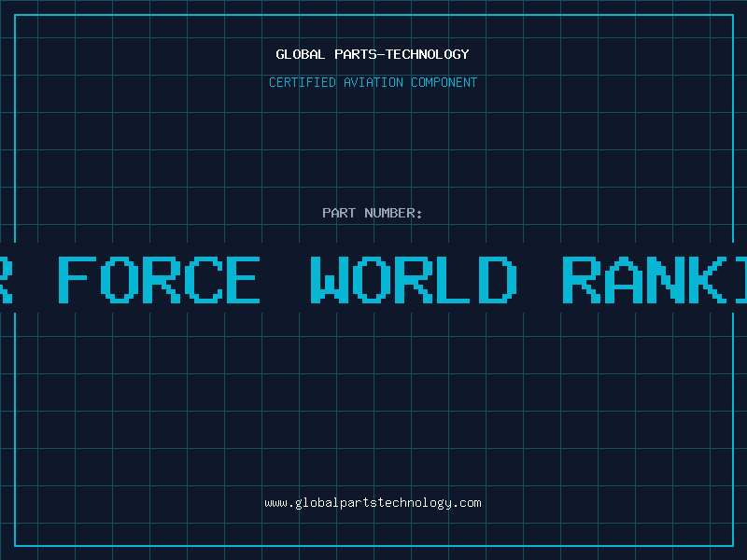Select the word COMPONENT in the subtitle
The height and width of the screenshot is (560, 747).
444,82
